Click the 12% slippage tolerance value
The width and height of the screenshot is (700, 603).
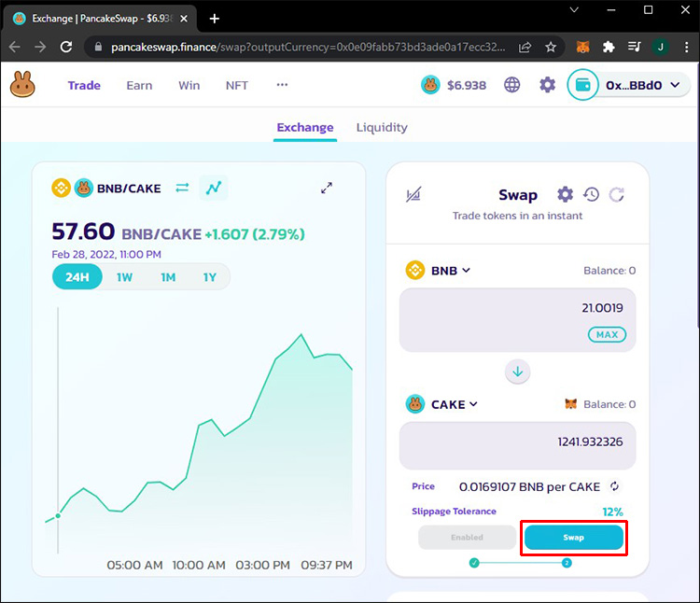[612, 512]
